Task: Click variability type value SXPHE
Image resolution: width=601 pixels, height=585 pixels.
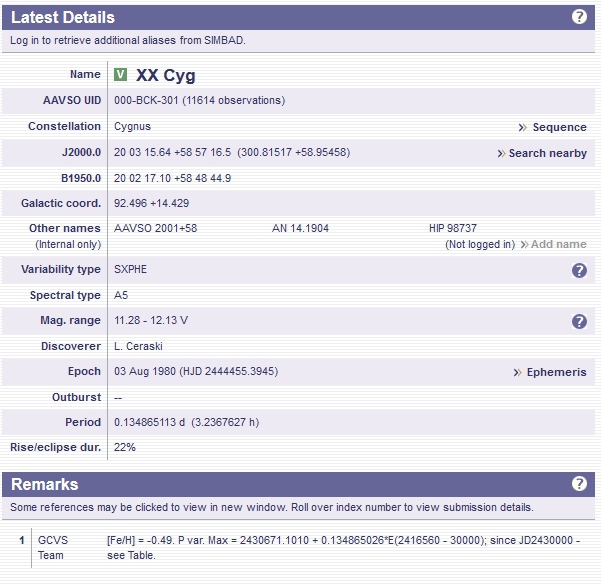Action: click(x=130, y=269)
